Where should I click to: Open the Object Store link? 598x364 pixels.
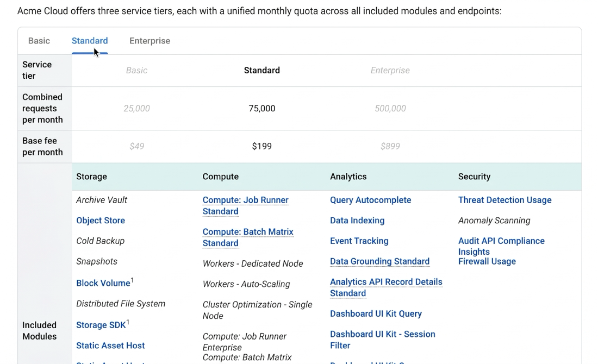point(101,221)
